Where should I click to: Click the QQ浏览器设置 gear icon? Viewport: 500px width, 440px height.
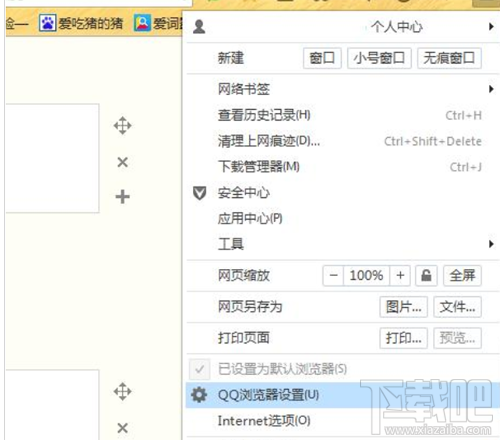[x=199, y=395]
